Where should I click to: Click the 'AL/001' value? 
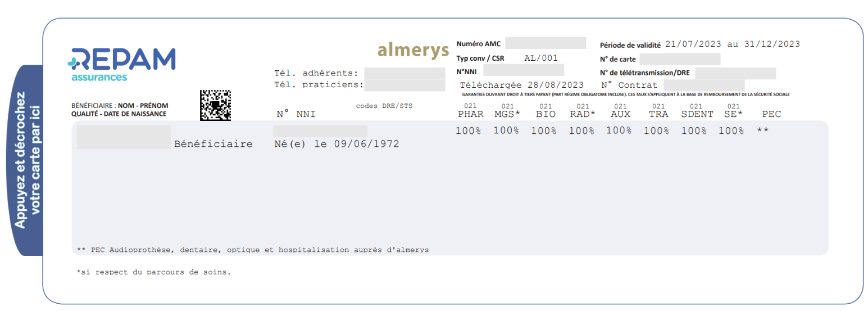click(x=540, y=58)
